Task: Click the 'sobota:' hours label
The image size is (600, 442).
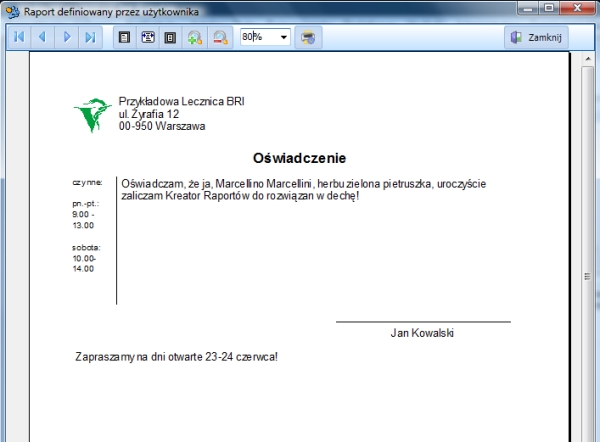Action: coord(86,248)
